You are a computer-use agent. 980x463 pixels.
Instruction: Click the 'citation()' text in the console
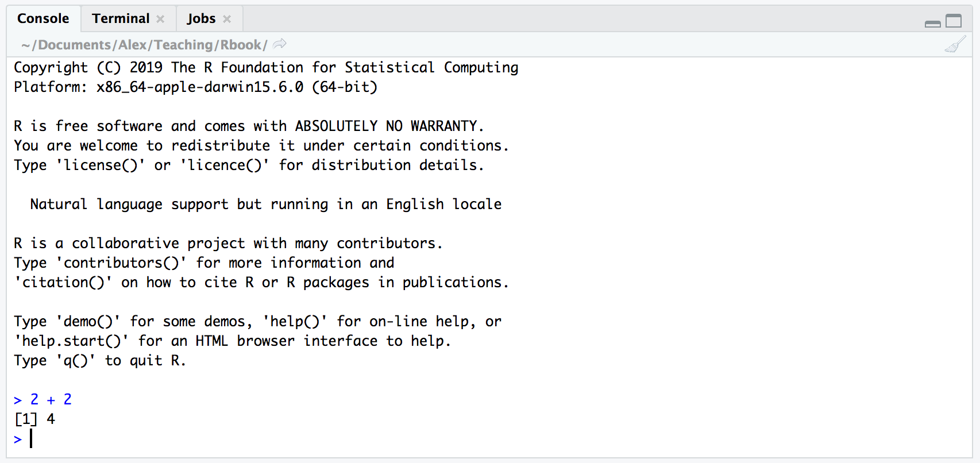tap(63, 282)
